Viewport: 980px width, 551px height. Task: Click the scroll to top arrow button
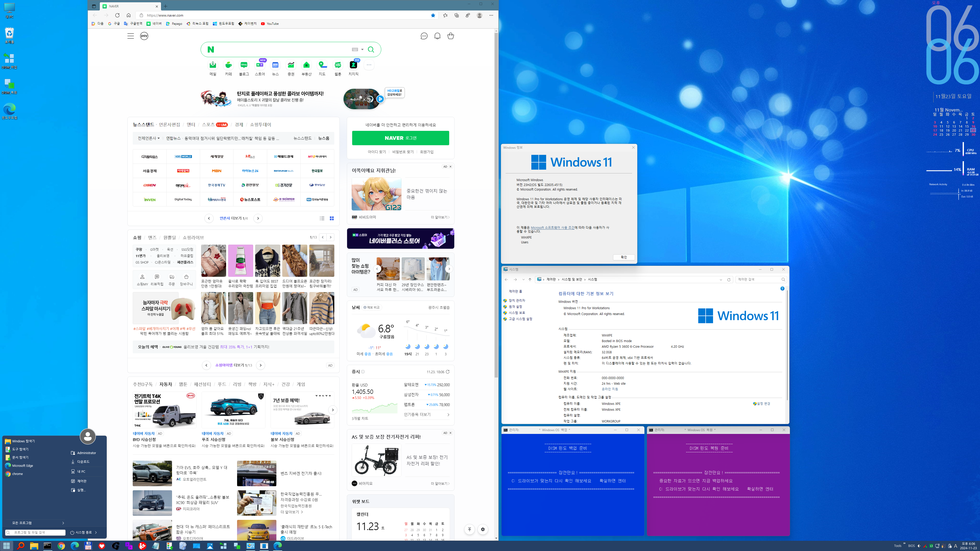(470, 529)
